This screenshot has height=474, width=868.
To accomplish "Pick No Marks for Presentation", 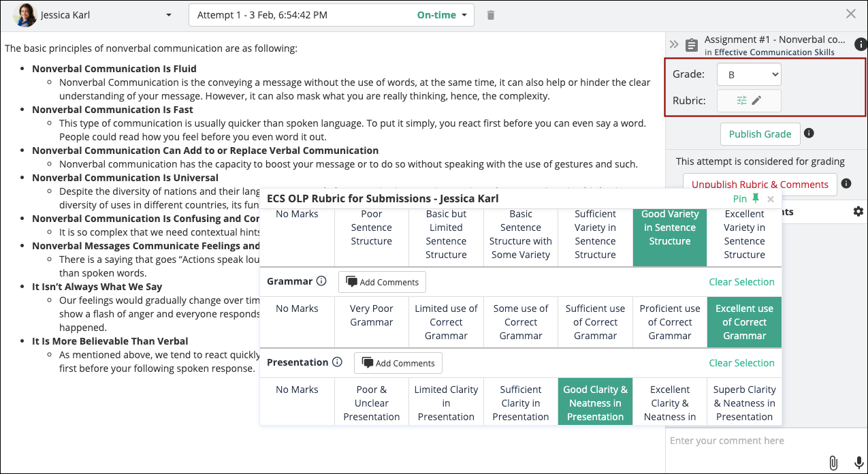I will pyautogui.click(x=298, y=402).
